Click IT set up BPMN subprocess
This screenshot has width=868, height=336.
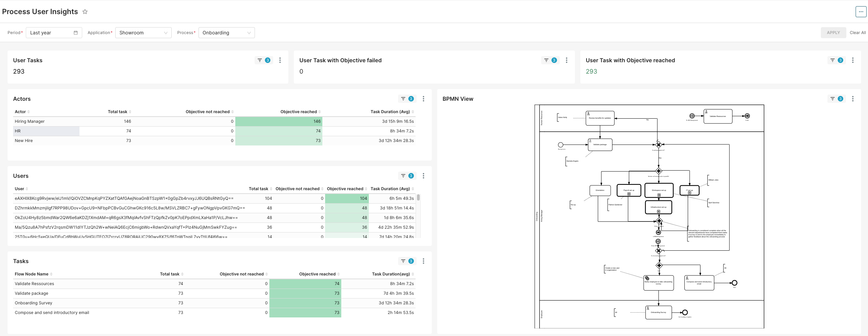[x=689, y=190]
